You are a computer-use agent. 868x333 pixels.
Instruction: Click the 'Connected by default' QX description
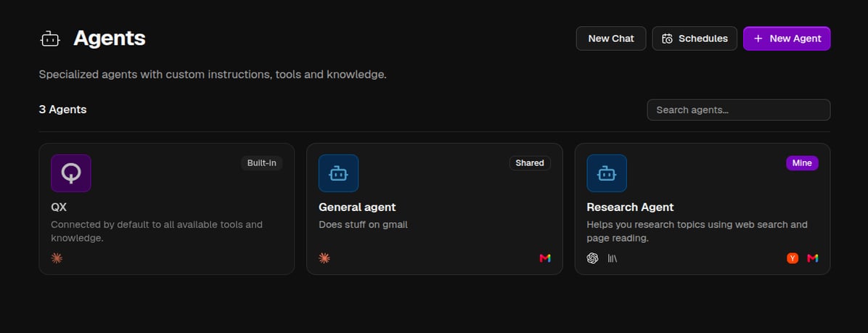pos(157,231)
